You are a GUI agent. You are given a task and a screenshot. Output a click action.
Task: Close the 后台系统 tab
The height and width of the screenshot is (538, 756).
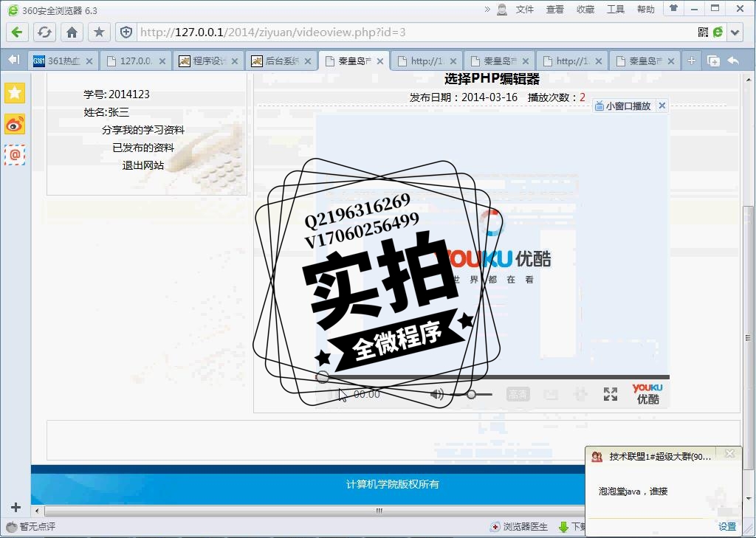308,61
